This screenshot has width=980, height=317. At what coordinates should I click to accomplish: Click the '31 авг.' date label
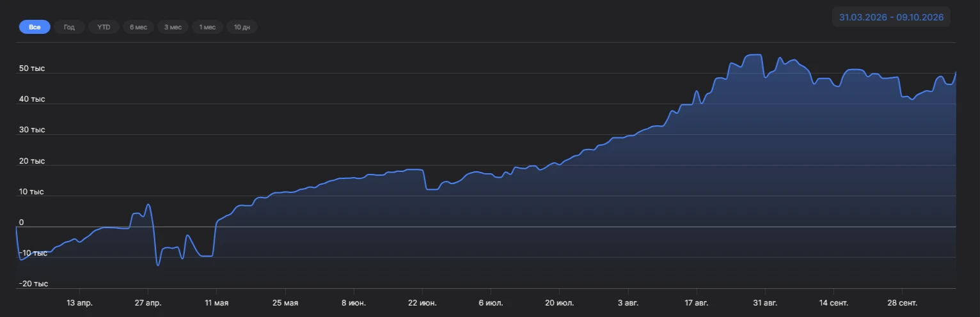pos(765,302)
